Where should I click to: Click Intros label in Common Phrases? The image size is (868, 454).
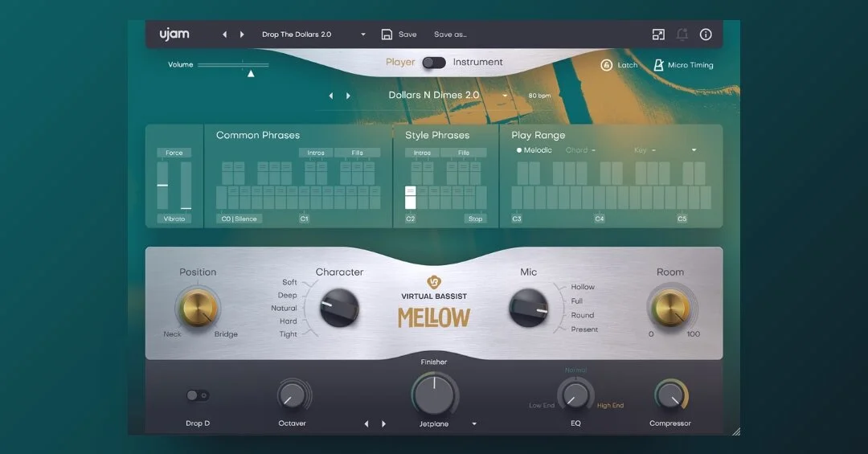[316, 153]
